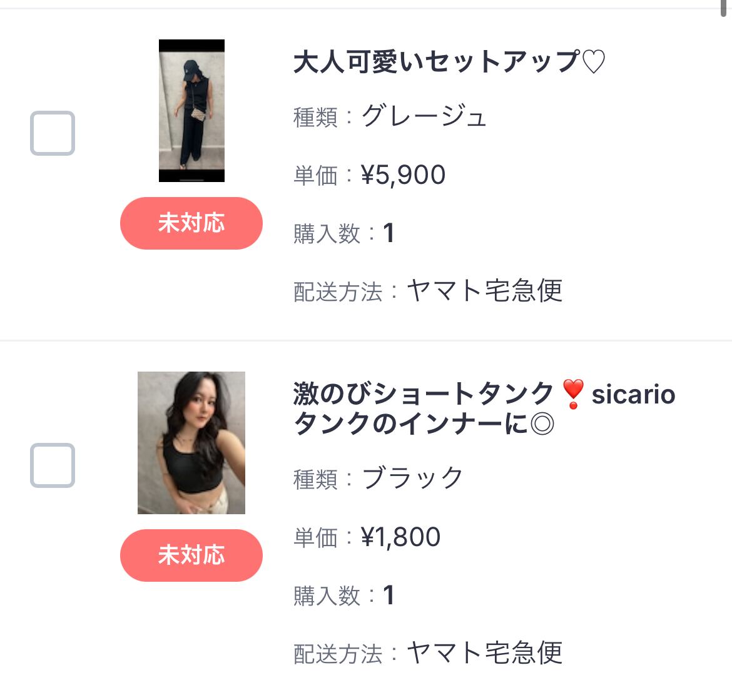Click the ¥5,900 unit price
The image size is (732, 700).
click(404, 175)
